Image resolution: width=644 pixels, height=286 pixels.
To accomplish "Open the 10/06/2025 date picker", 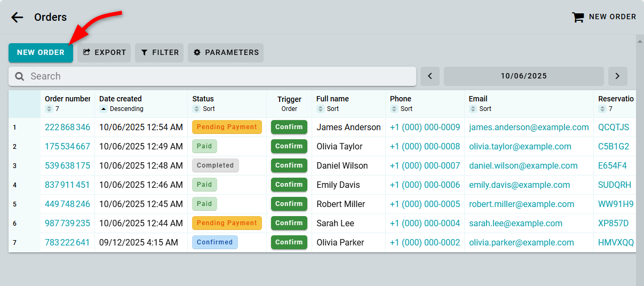I will (523, 76).
